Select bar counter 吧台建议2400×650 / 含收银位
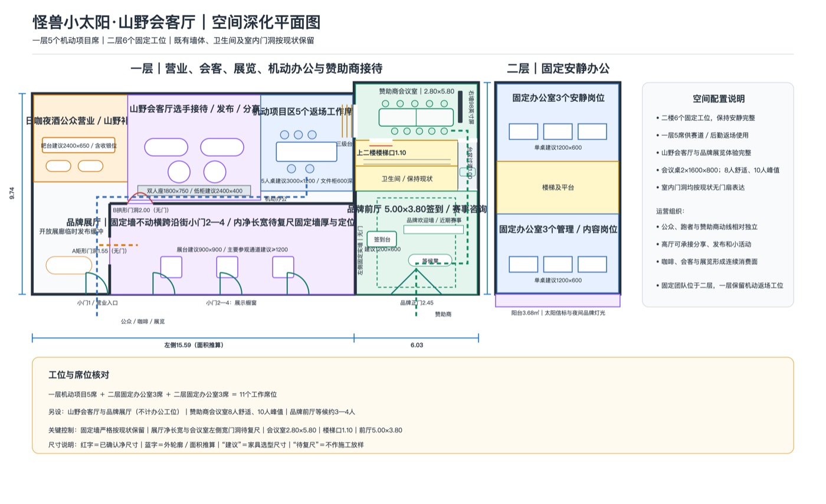826x504 pixels. coord(78,145)
